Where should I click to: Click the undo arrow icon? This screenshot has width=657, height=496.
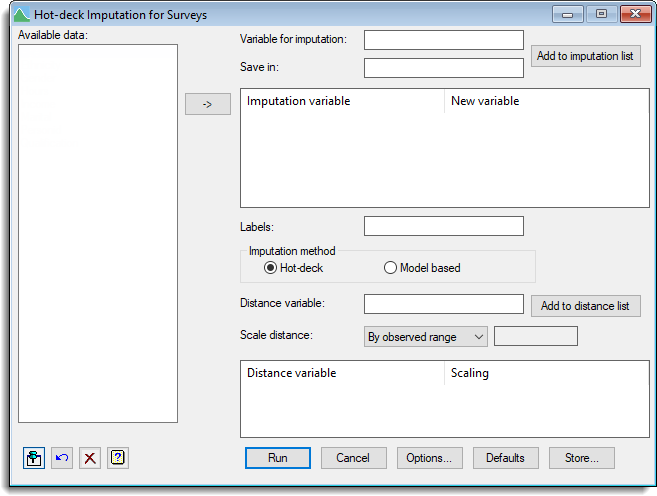(63, 458)
